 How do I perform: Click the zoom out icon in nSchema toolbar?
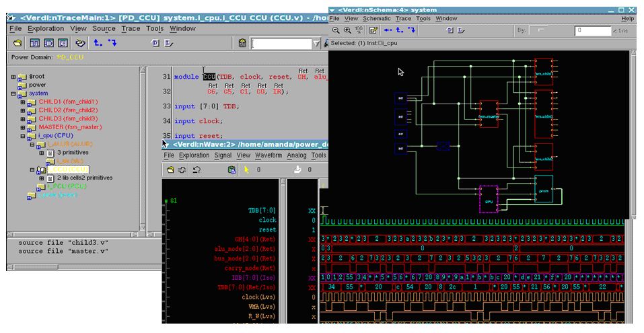pos(336,30)
